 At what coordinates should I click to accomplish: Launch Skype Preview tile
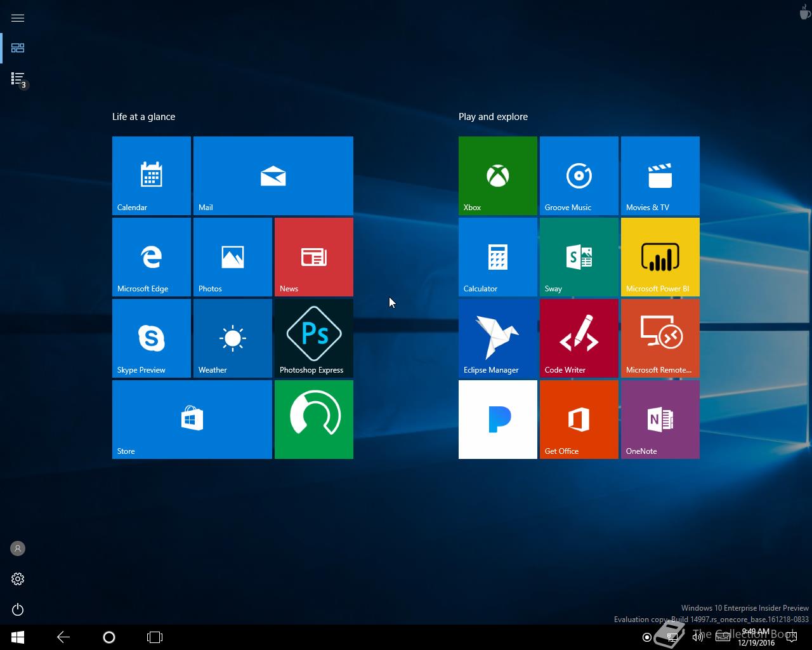coord(152,338)
